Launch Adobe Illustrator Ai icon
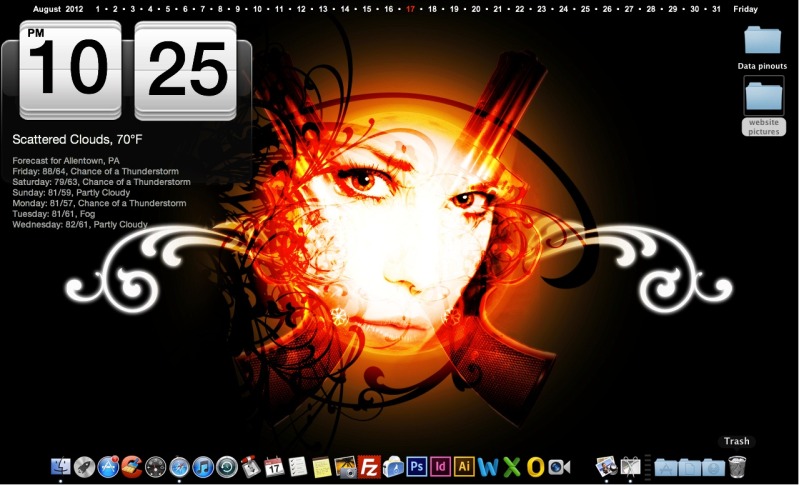Viewport: 799px width, 485px height. click(464, 467)
